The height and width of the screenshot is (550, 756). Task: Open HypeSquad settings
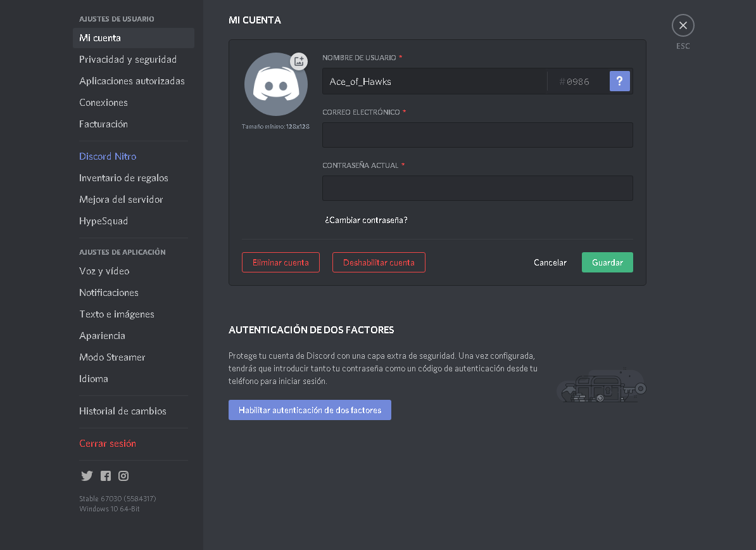click(x=134, y=221)
